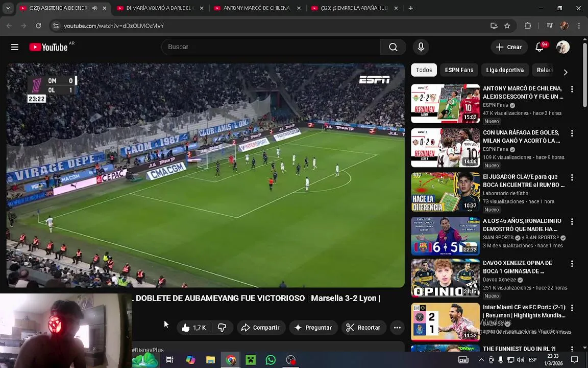Open options for Jugador Clave Boca video
Screen dimensions: 588x368
(x=572, y=178)
